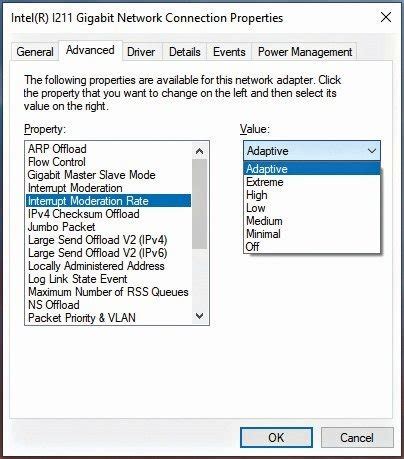
Task: Choose Medium moderation rate
Action: (x=312, y=221)
